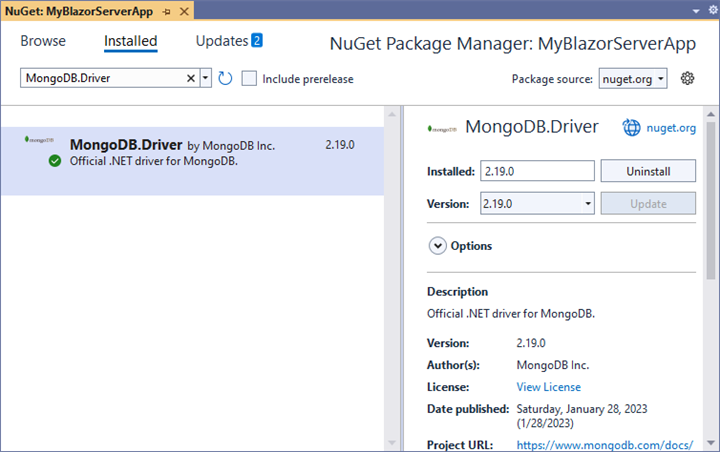Click Author(s) value MongoDB Inc.
Image resolution: width=720 pixels, height=452 pixels.
click(552, 365)
